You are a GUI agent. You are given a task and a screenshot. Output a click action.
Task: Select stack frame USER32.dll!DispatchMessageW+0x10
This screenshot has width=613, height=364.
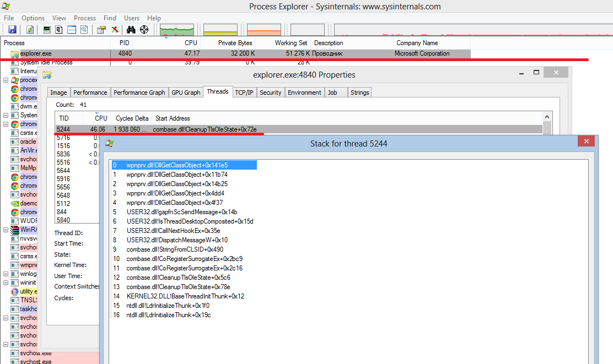[177, 240]
